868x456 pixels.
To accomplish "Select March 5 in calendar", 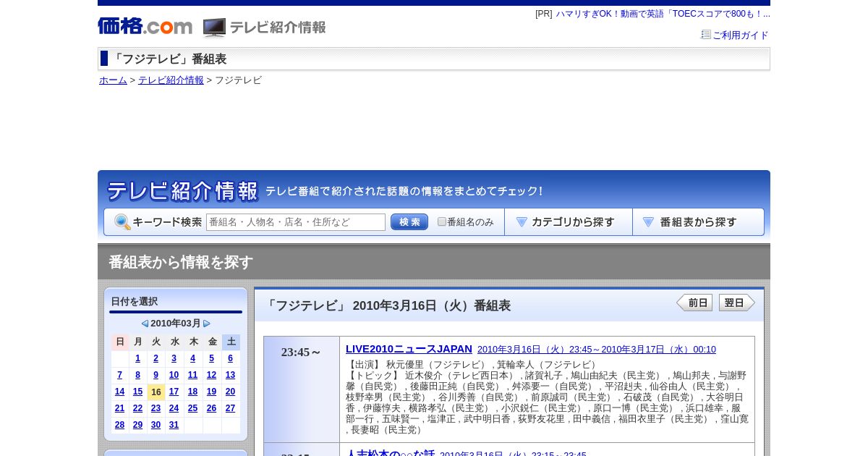I will click(x=211, y=358).
